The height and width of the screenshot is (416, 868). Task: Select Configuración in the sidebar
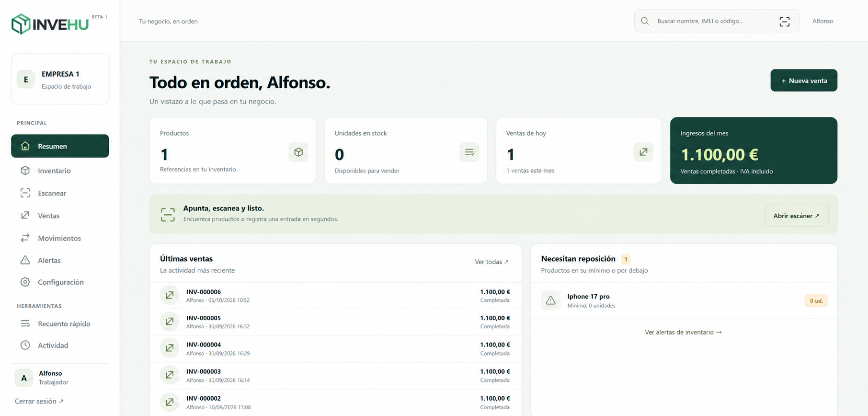click(60, 282)
